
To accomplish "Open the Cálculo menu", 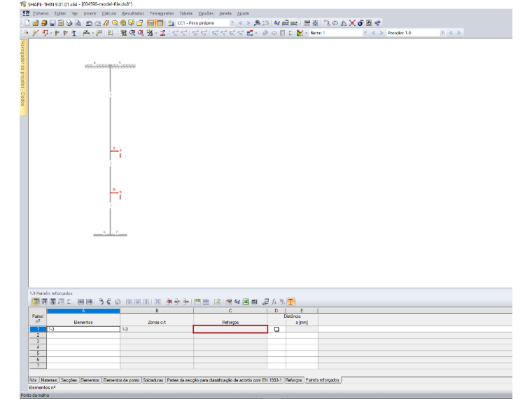I will coord(109,13).
